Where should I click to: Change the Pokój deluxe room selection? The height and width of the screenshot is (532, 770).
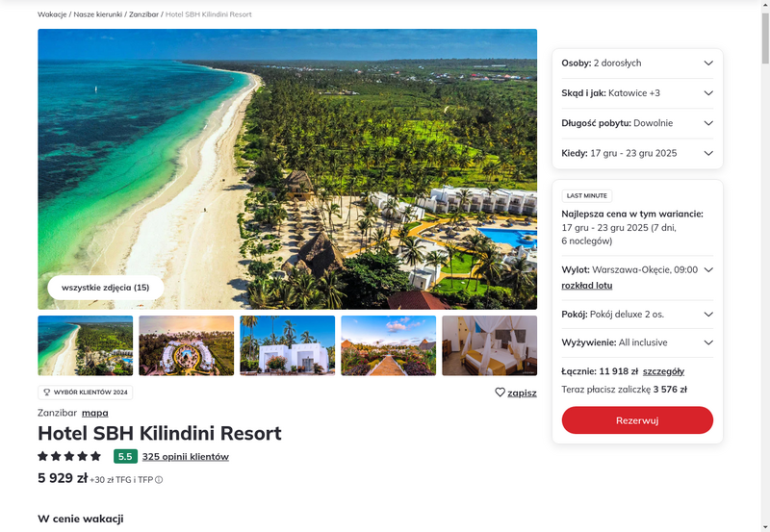click(x=637, y=314)
